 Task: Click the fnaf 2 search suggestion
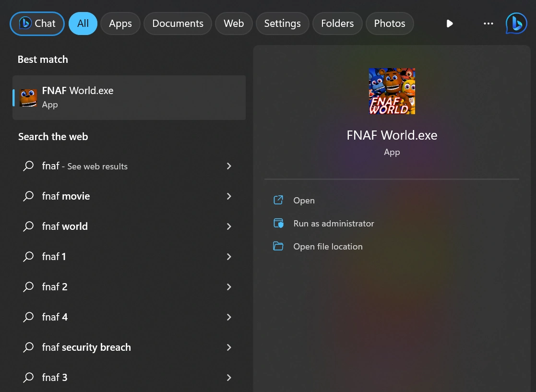click(54, 286)
